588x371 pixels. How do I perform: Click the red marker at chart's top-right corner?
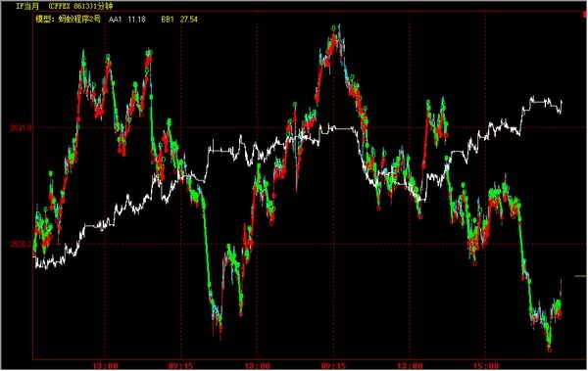pyautogui.click(x=585, y=15)
